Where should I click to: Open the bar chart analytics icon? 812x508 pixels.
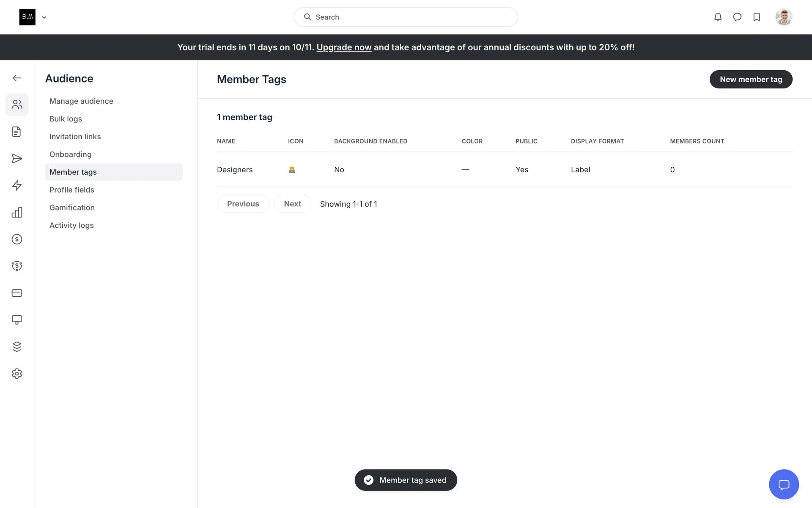(17, 213)
